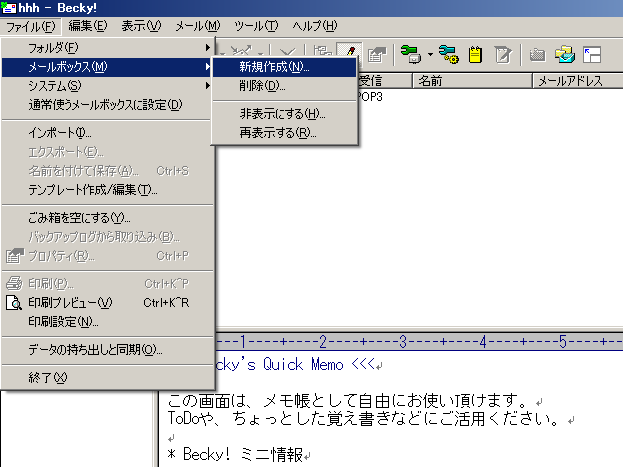Screen dimensions: 623x467
Task: Select インポート(I)... menu entry
Action: (107, 133)
